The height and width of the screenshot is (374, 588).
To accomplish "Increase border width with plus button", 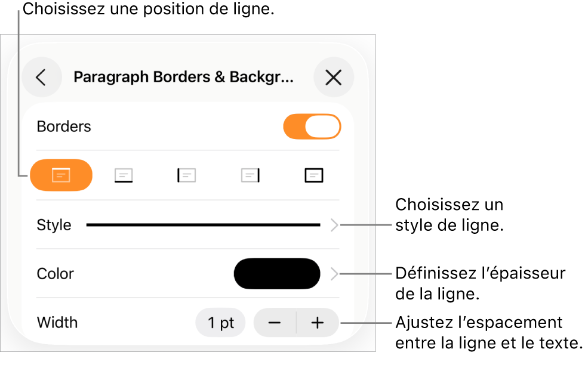I will (x=318, y=323).
